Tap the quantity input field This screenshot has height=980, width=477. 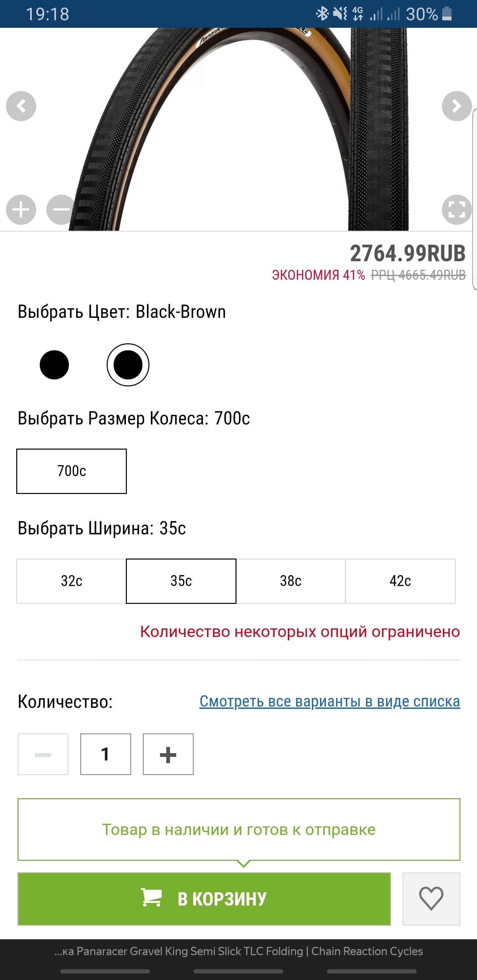(105, 754)
